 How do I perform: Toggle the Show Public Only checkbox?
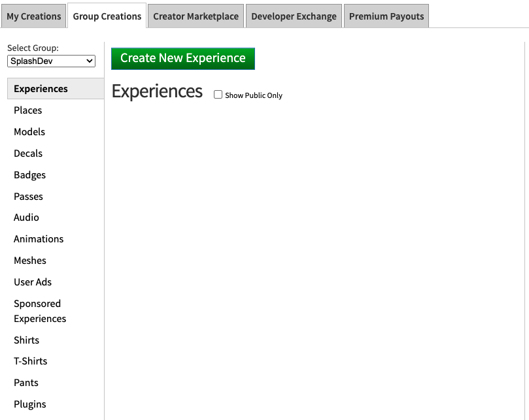tap(218, 95)
